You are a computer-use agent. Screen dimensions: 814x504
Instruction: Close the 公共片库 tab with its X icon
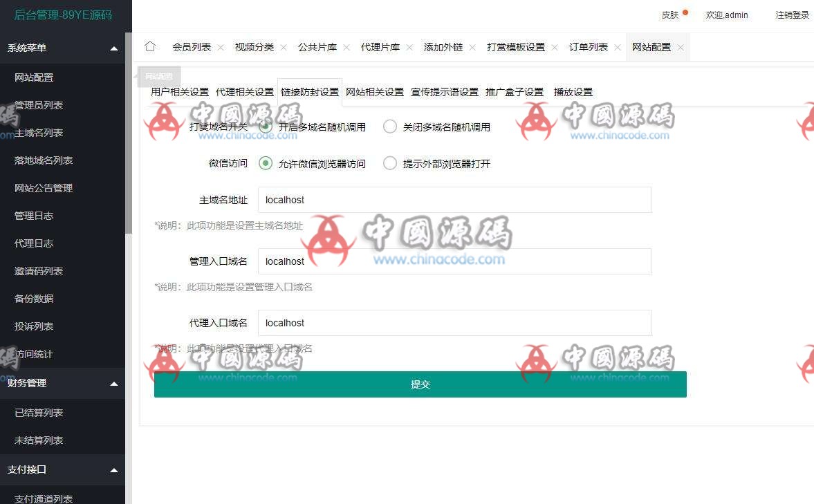pyautogui.click(x=346, y=46)
